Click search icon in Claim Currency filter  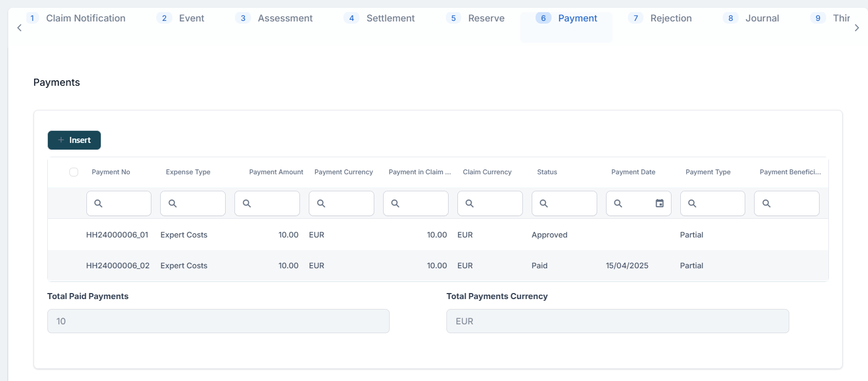470,203
